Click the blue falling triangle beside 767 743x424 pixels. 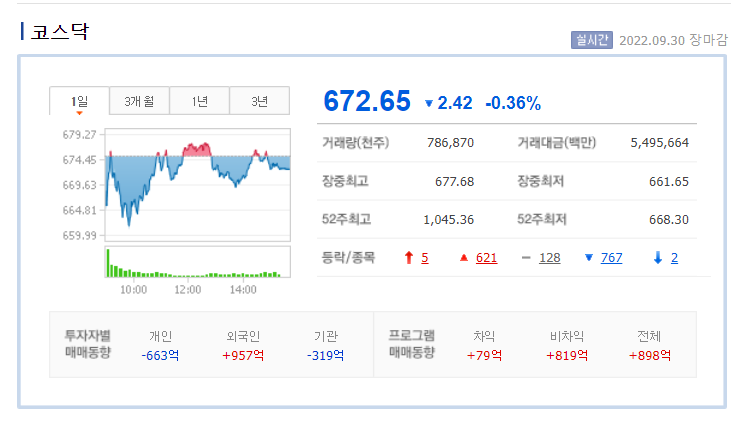(589, 258)
